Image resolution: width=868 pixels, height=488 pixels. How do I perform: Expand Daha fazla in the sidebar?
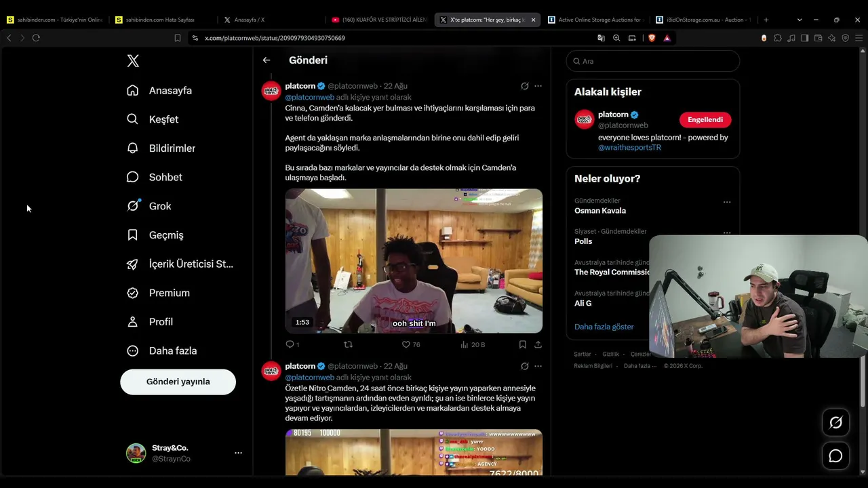(161, 350)
